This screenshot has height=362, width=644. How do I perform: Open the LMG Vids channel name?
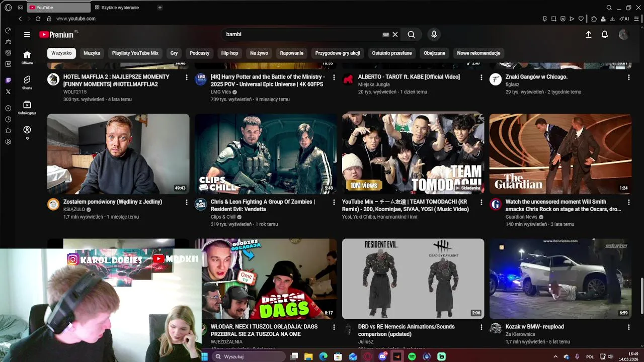[x=220, y=92]
